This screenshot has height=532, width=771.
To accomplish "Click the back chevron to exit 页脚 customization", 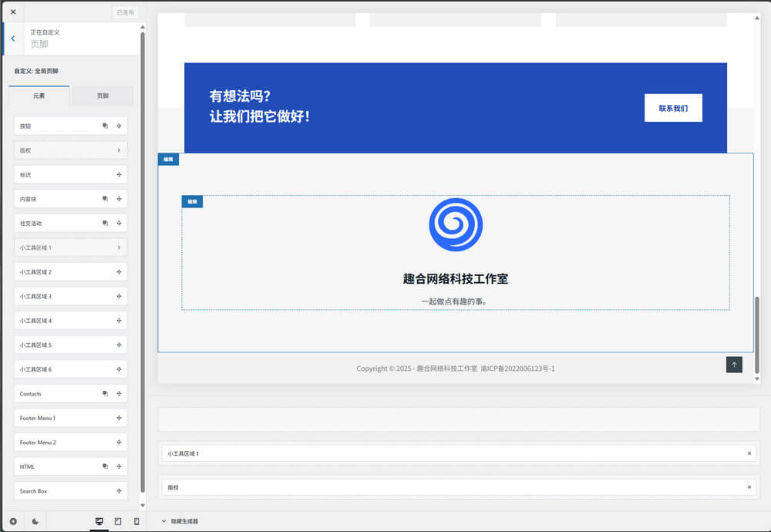I will (x=12, y=38).
